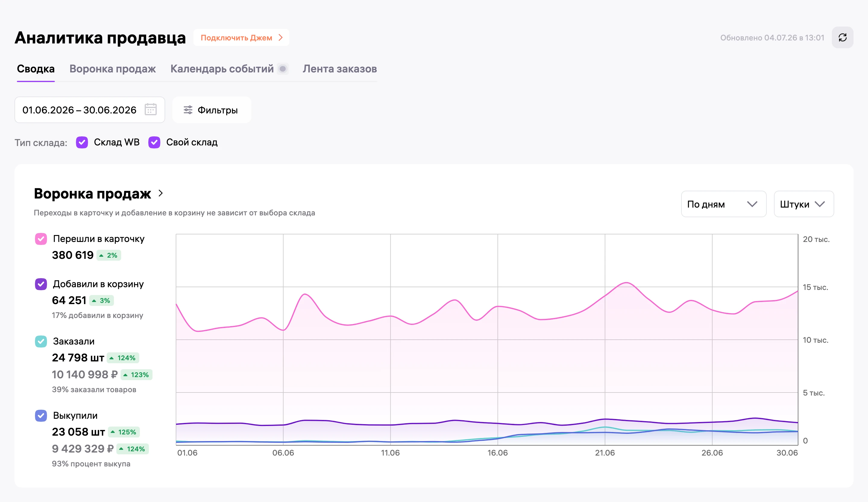The height and width of the screenshot is (502, 868).
Task: Click the 125% growth badge under Выкупили
Action: coord(124,432)
